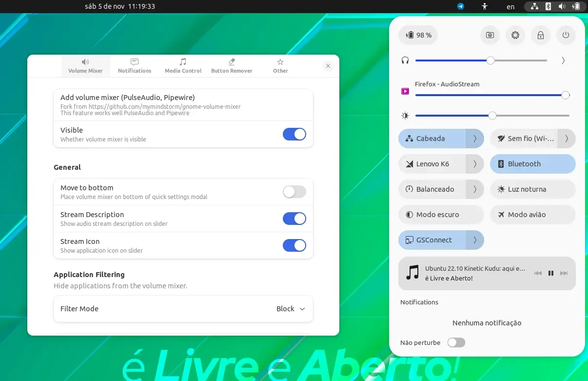Skip to previous track in media player
This screenshot has width=588, height=381.
(538, 273)
